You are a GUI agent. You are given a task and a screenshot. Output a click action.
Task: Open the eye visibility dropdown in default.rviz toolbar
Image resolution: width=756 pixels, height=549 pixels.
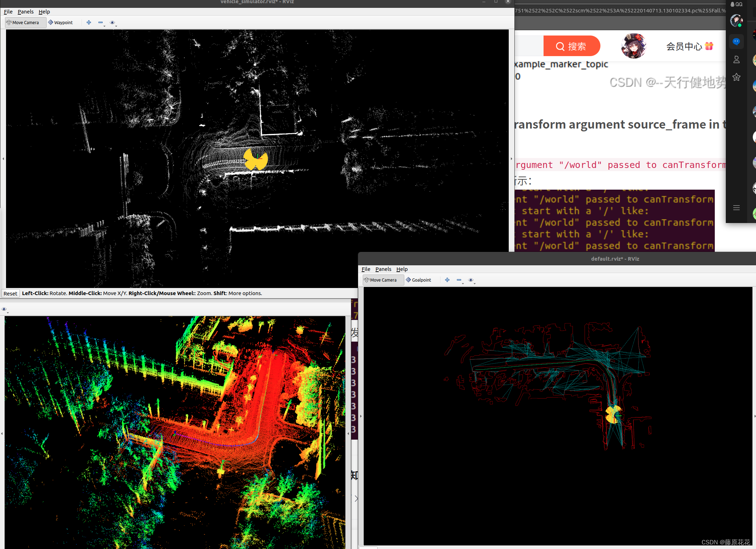point(471,280)
